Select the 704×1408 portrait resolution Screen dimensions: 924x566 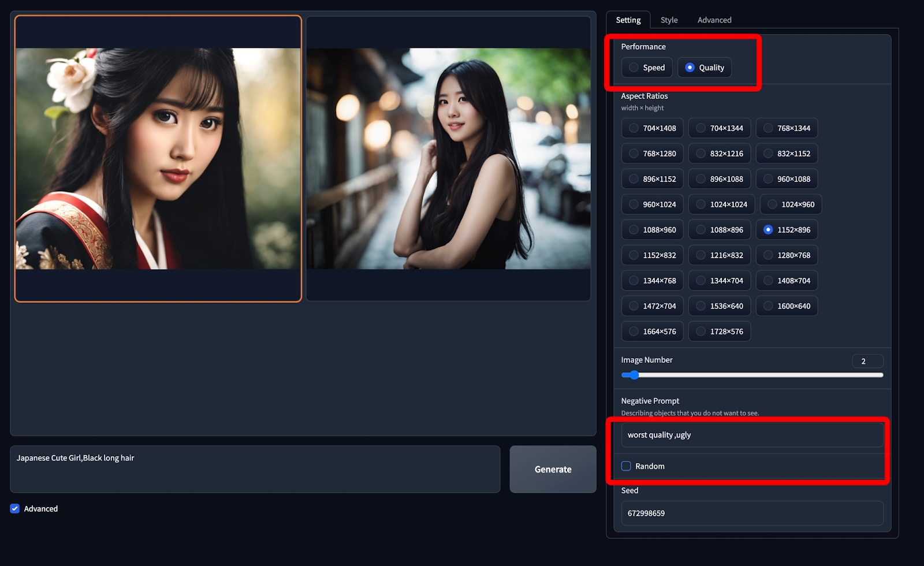[x=652, y=128]
